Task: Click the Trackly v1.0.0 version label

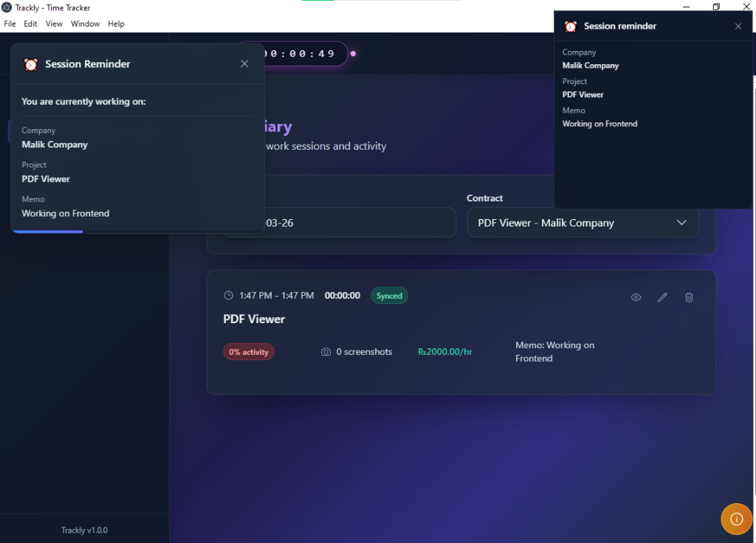Action: pos(84,530)
